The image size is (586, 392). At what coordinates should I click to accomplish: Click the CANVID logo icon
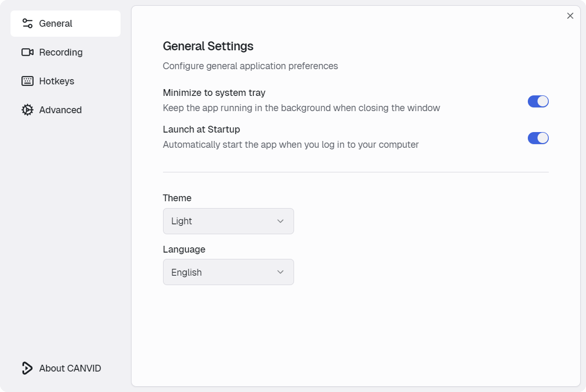(27, 368)
